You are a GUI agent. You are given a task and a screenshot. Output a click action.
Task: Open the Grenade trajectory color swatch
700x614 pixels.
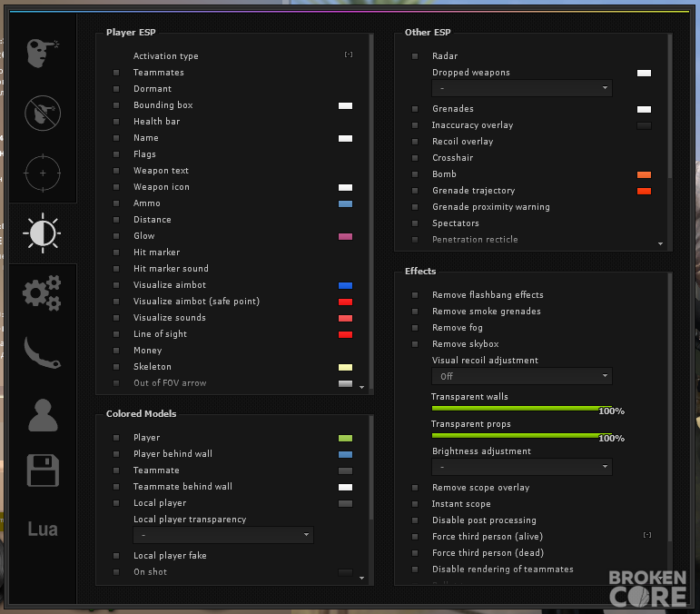(x=644, y=191)
